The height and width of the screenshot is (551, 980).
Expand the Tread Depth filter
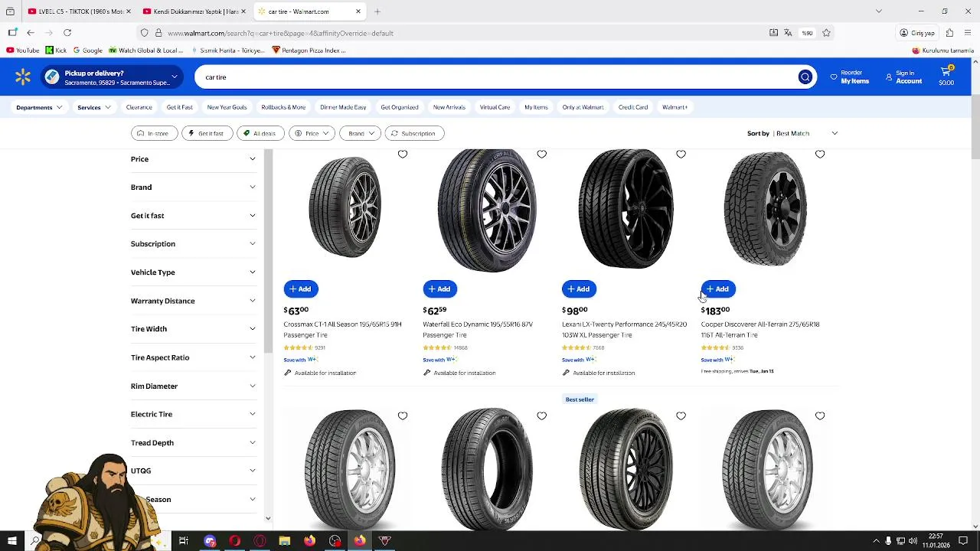(193, 442)
